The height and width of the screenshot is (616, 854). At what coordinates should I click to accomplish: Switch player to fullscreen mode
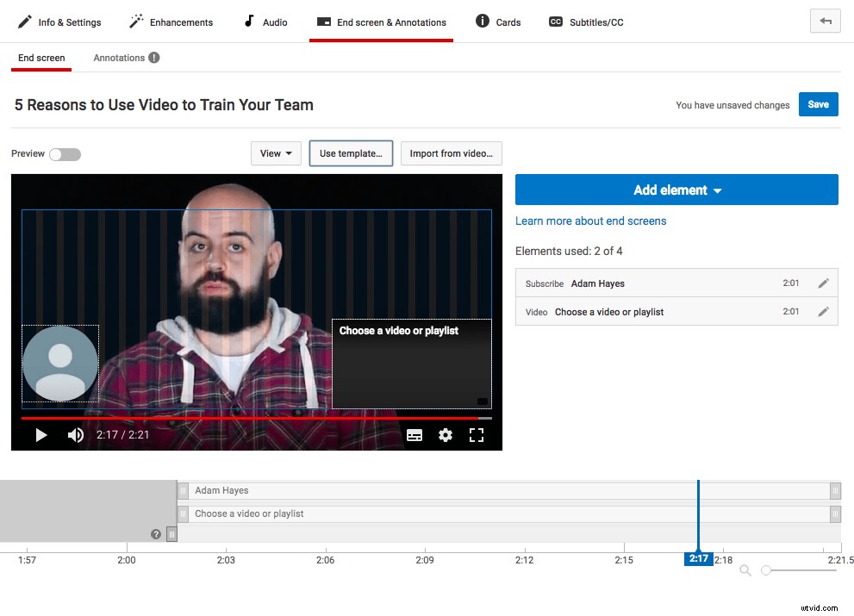pyautogui.click(x=477, y=435)
